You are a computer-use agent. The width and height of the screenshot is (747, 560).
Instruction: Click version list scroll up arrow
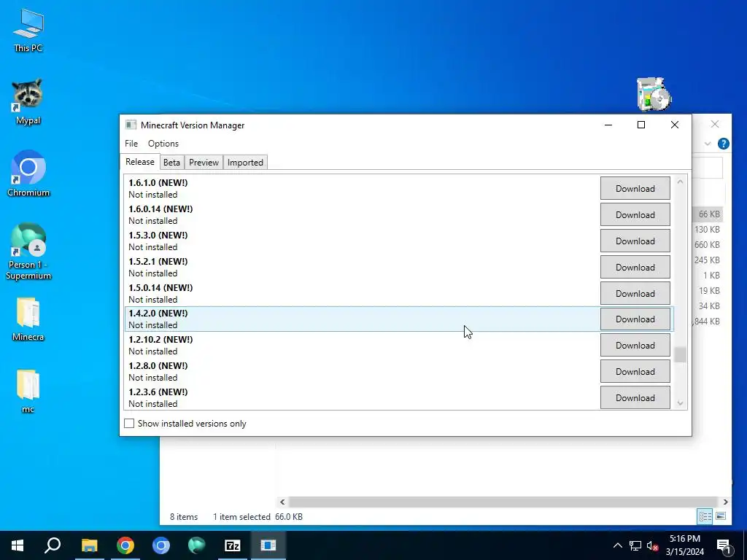(680, 182)
